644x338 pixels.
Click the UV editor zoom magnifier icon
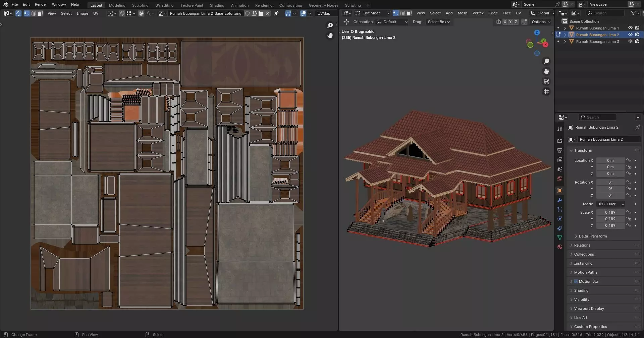coord(330,25)
